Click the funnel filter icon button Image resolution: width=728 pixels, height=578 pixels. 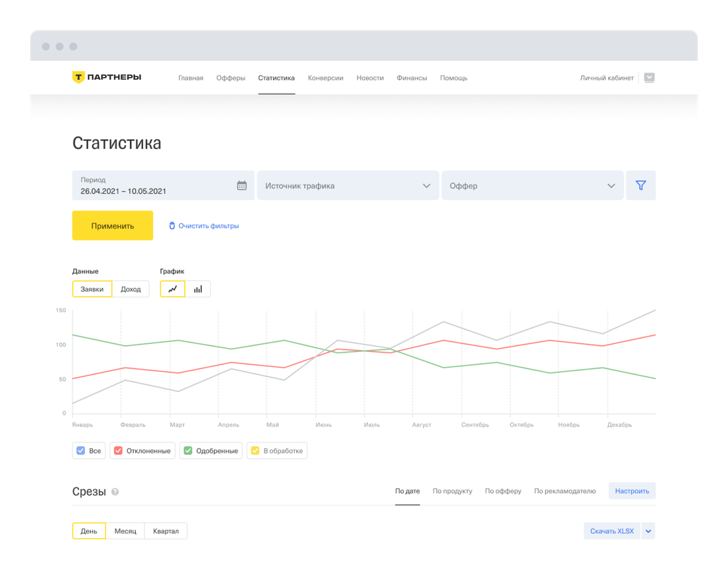click(x=640, y=186)
